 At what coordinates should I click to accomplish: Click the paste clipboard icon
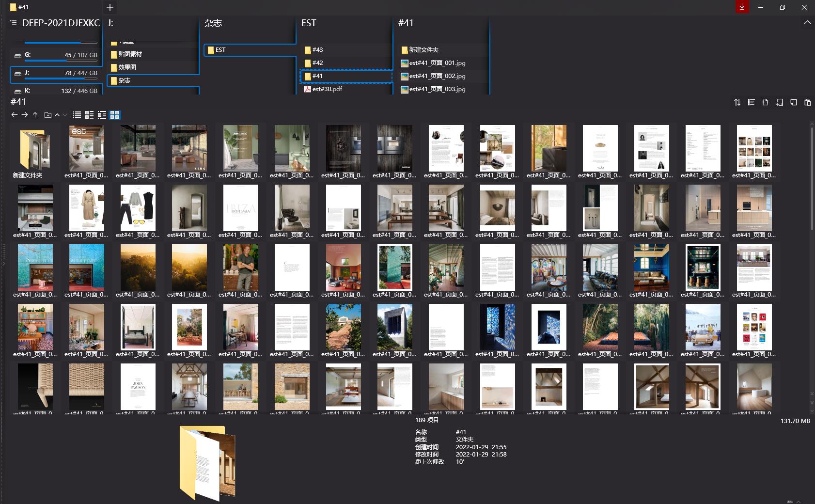[x=807, y=102]
